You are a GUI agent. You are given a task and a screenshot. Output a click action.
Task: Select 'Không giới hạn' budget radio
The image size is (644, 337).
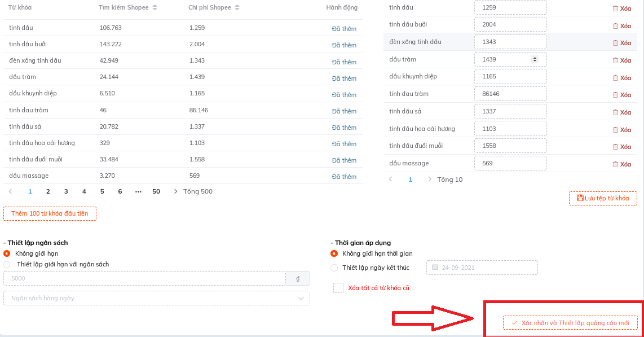point(7,253)
